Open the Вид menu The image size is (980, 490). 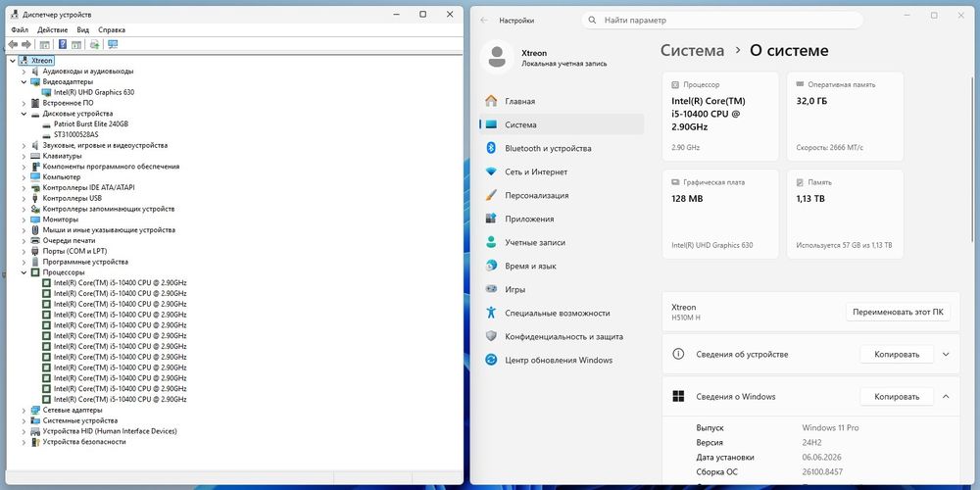[x=83, y=29]
